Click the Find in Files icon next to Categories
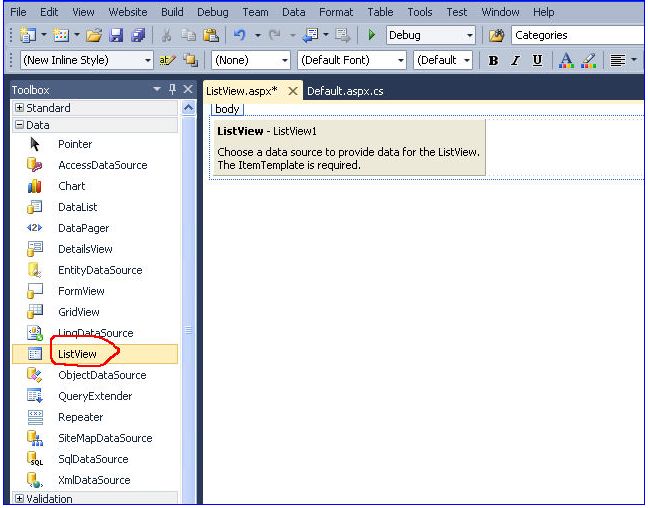Screen dimensions: 648x508 pyautogui.click(x=496, y=36)
